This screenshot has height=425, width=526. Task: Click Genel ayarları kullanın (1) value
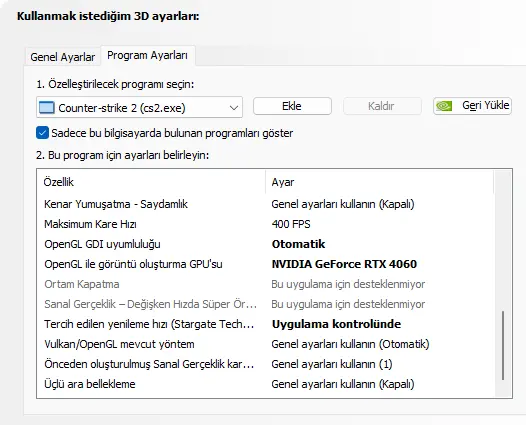click(332, 364)
